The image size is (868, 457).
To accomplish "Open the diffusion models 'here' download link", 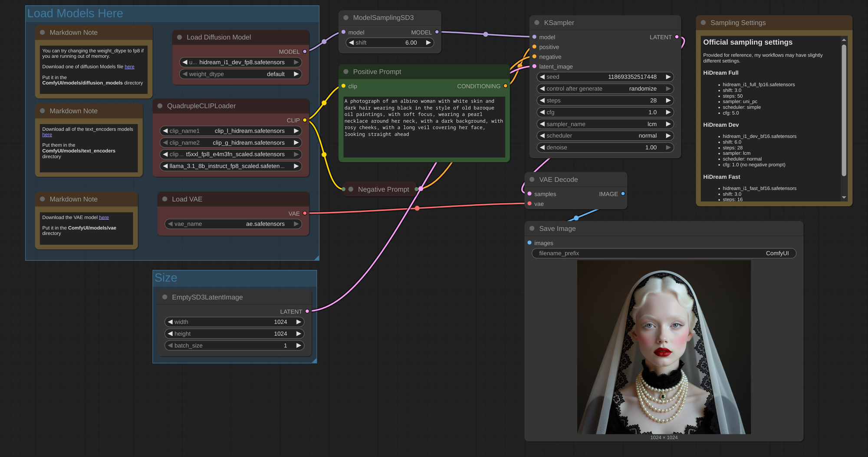I will (x=129, y=67).
